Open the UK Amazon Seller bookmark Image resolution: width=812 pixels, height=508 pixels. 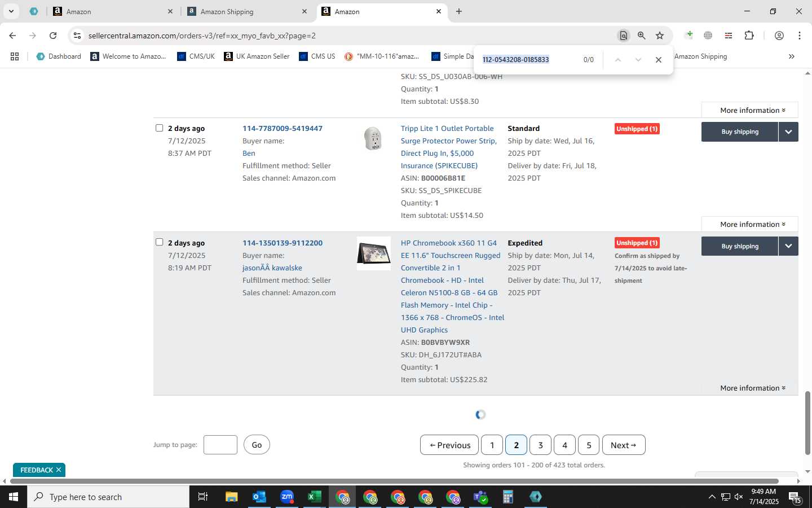(x=257, y=56)
